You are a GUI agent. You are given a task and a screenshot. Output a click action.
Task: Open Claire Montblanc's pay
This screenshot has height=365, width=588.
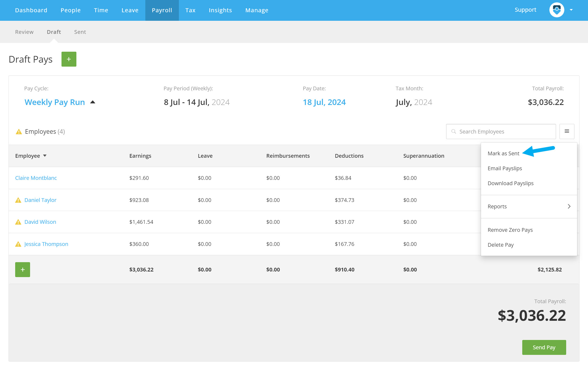(x=36, y=178)
